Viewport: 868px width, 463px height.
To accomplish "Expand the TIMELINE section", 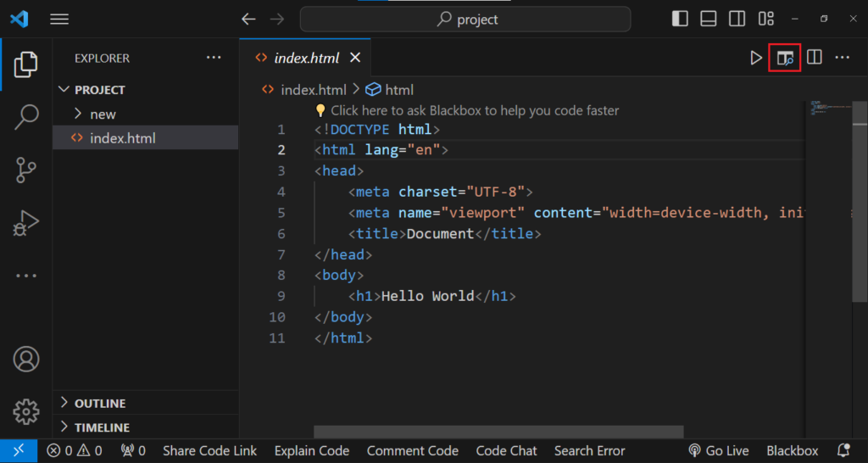I will point(101,427).
